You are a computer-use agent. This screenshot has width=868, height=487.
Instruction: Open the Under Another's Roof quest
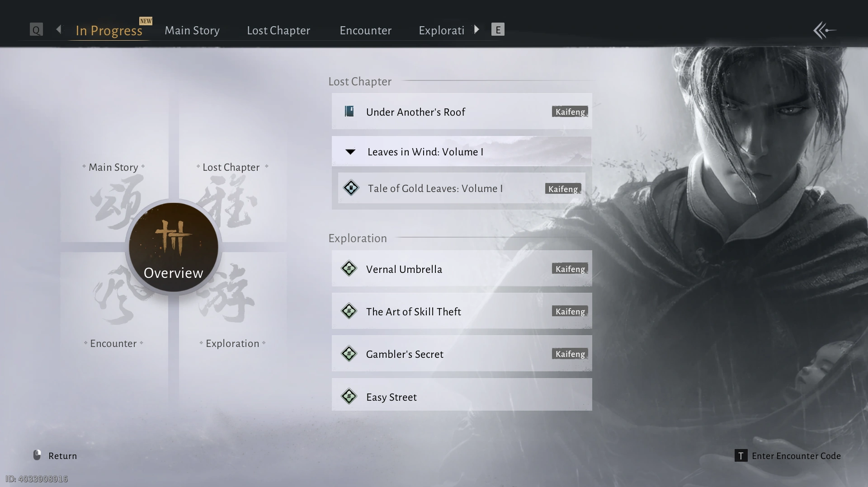(462, 111)
